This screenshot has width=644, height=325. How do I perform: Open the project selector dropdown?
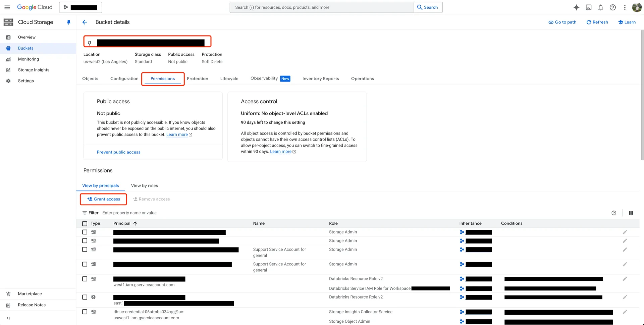[80, 7]
